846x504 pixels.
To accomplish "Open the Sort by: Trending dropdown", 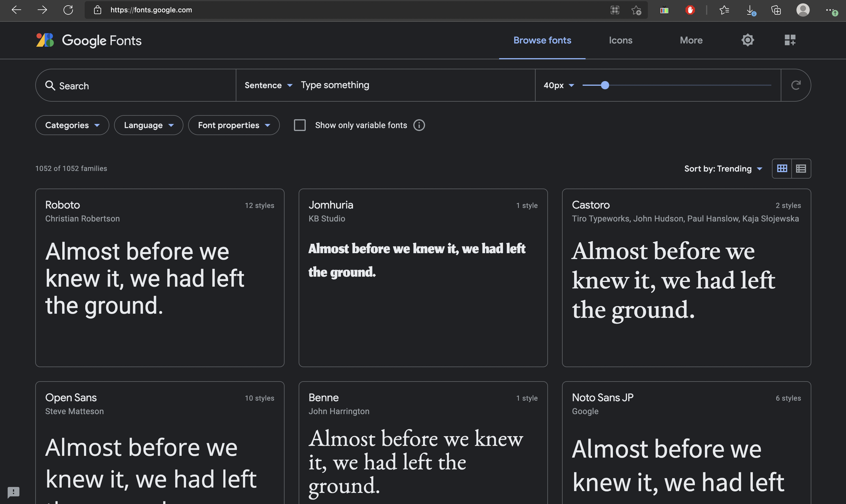I will 723,169.
